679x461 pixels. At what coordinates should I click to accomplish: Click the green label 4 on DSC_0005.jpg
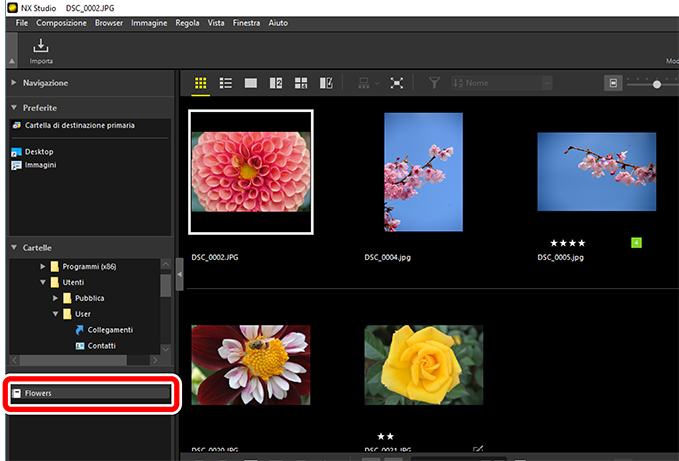tap(636, 243)
